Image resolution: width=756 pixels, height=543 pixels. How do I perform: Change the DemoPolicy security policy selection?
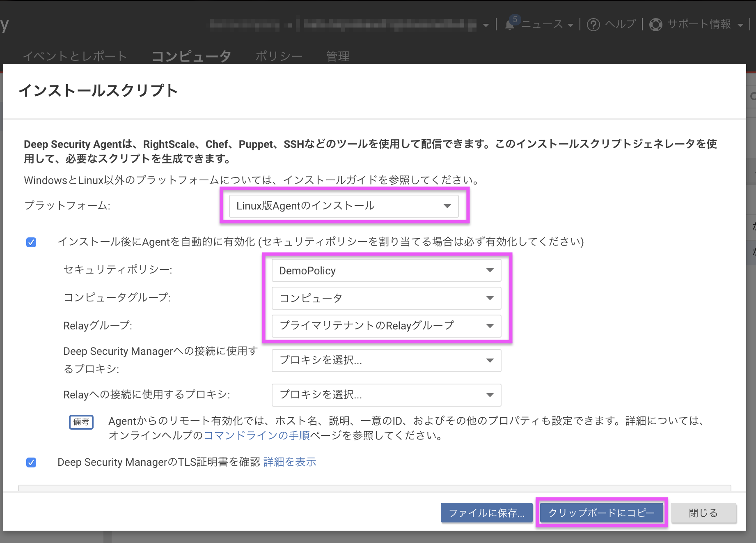pyautogui.click(x=386, y=270)
